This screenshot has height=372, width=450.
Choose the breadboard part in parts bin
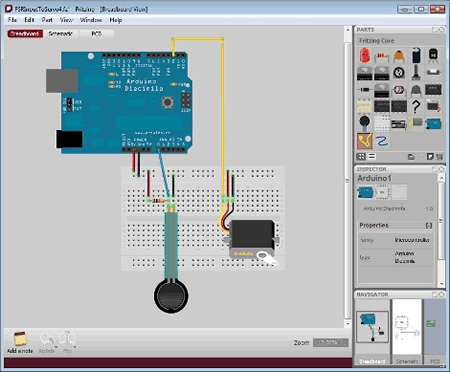click(382, 124)
